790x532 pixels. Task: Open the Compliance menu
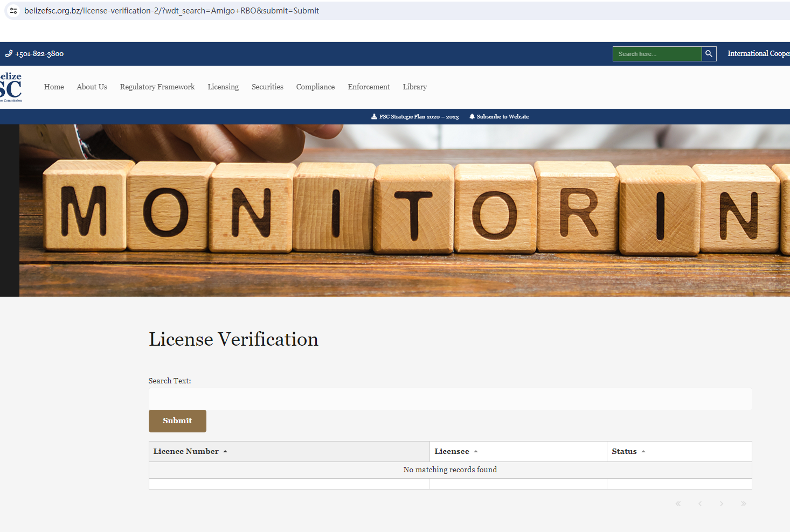[x=315, y=87]
